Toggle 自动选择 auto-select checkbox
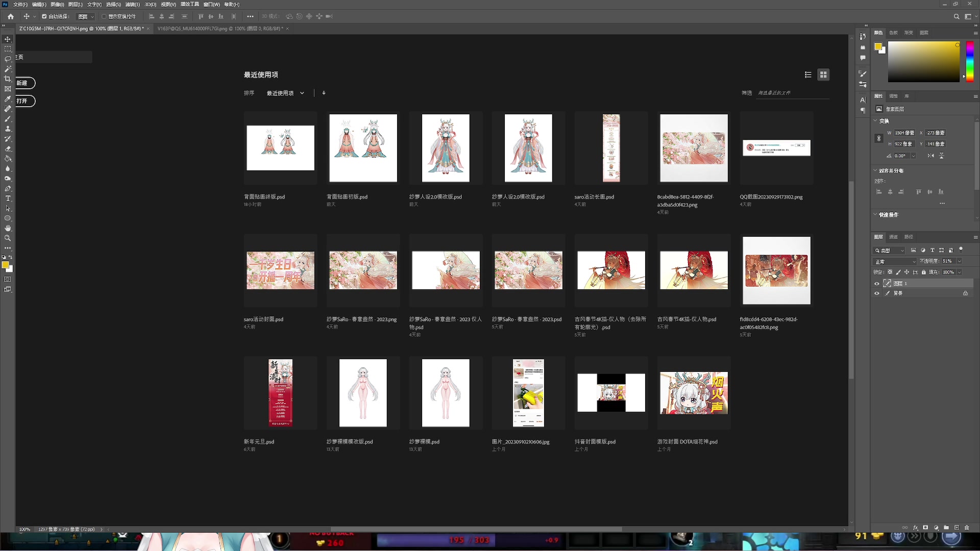 pos(44,16)
